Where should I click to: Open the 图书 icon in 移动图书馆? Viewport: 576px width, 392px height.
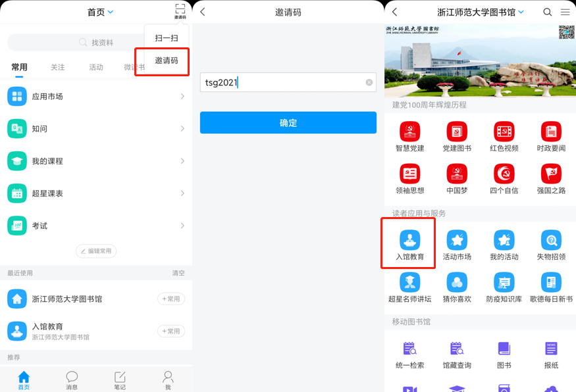point(504,349)
